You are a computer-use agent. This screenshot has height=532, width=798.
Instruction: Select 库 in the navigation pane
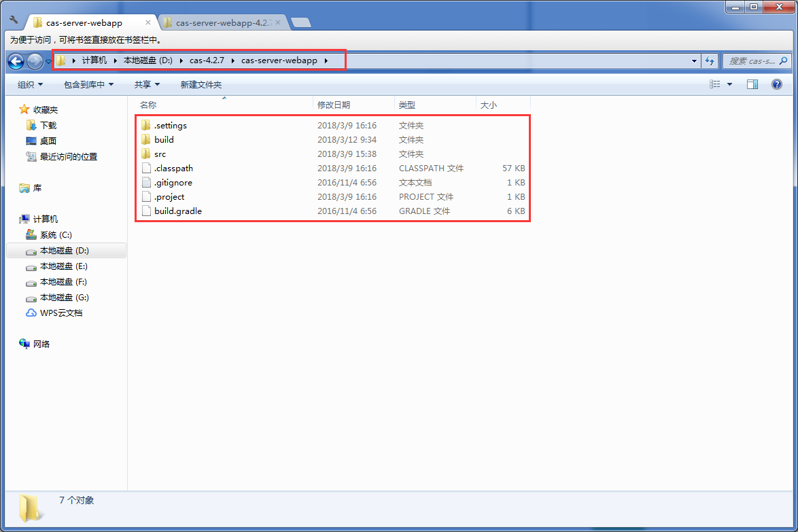pos(37,188)
